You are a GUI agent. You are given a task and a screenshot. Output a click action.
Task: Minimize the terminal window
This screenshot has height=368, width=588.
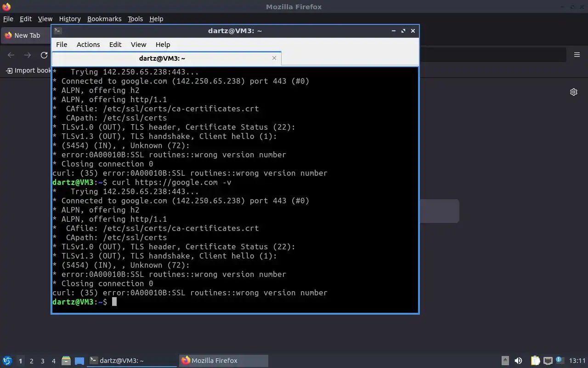pyautogui.click(x=394, y=31)
